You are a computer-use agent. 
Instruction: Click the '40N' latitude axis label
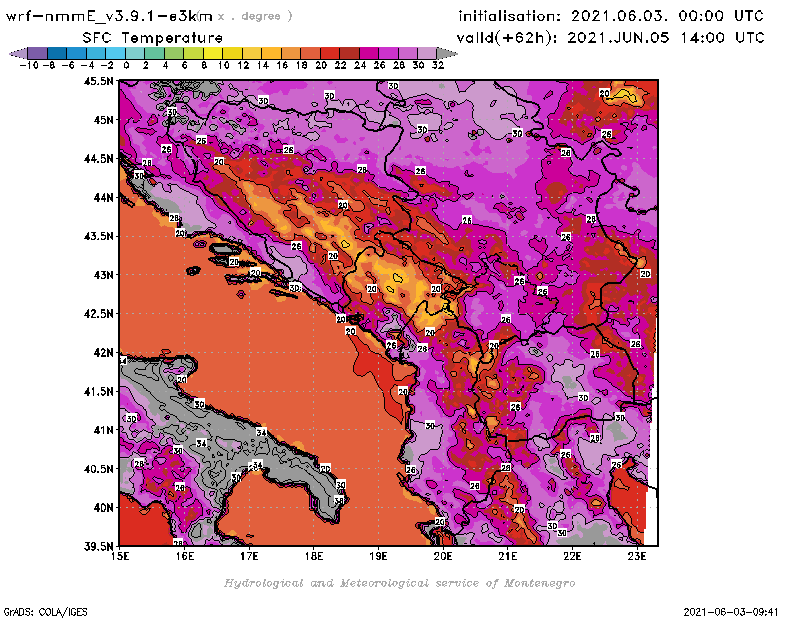(x=103, y=507)
